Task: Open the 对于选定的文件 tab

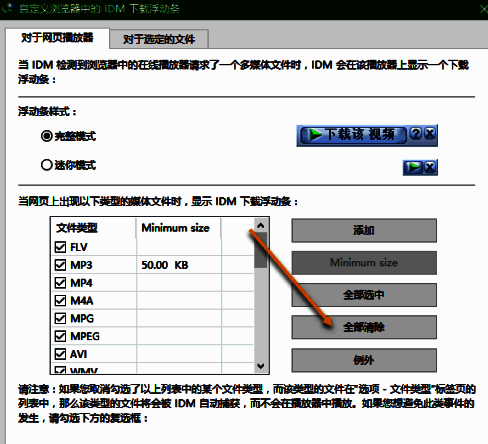Action: click(159, 39)
